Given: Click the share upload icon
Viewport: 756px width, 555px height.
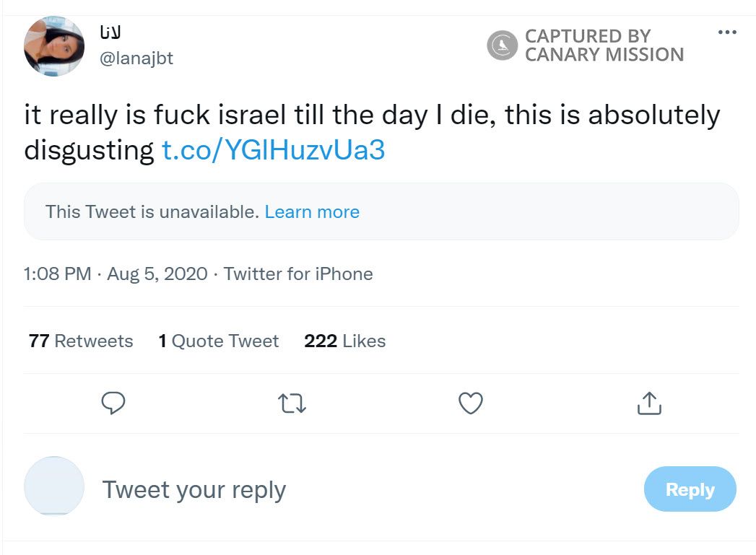Looking at the screenshot, I should 649,403.
